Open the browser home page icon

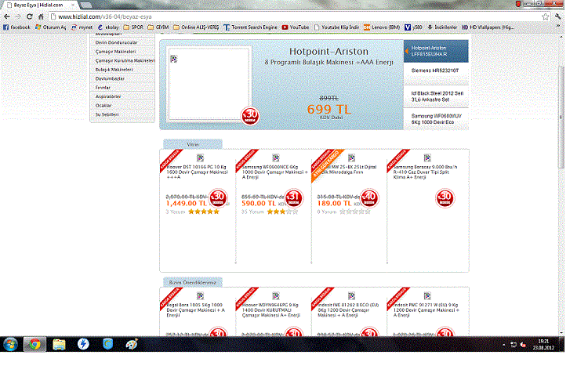[41, 17]
